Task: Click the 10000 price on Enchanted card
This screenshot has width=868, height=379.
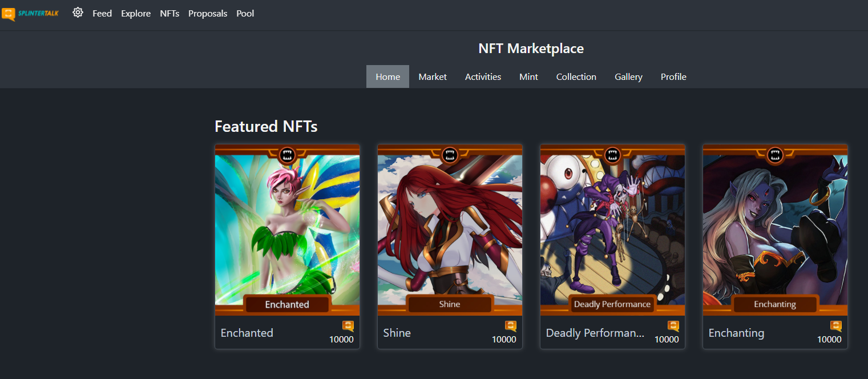Action: click(x=341, y=340)
